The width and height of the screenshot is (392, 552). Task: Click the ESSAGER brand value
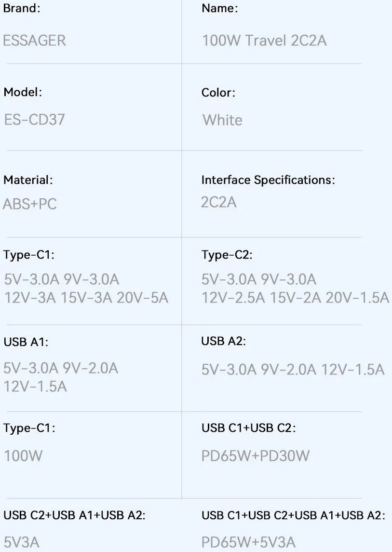pos(34,41)
